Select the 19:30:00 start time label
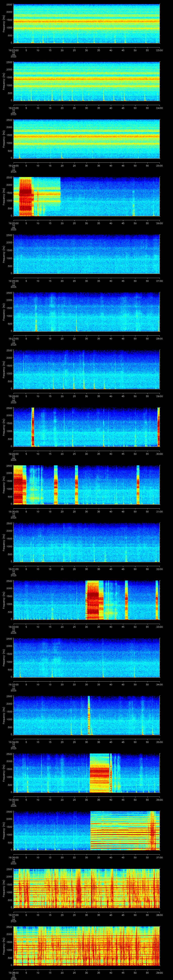The width and height of the screenshot is (173, 980). 13,512
